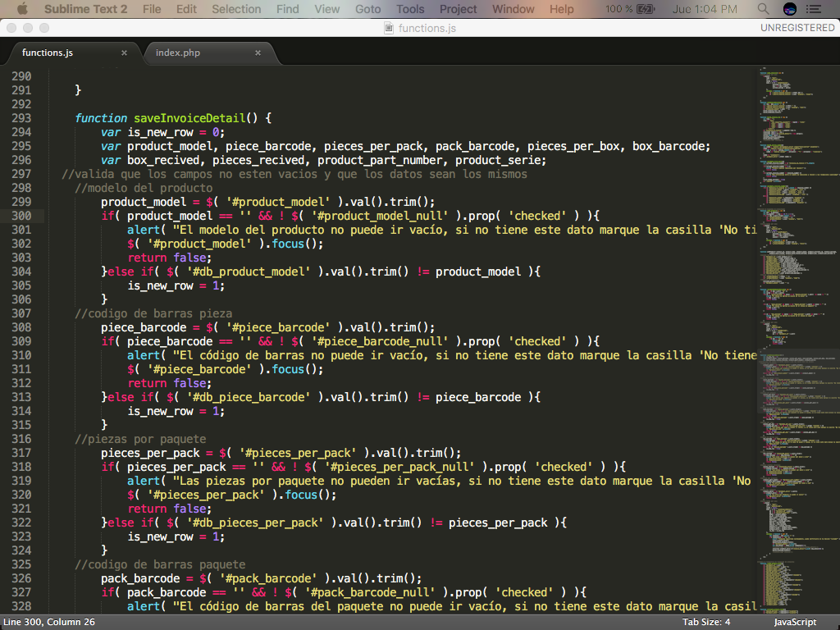This screenshot has height=630, width=840.
Task: Click the Spotlight search magnifier icon
Action: tap(763, 9)
